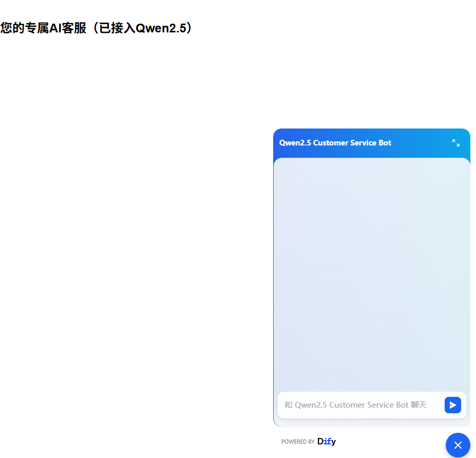
Task: Open the Dify logo link
Action: click(327, 441)
